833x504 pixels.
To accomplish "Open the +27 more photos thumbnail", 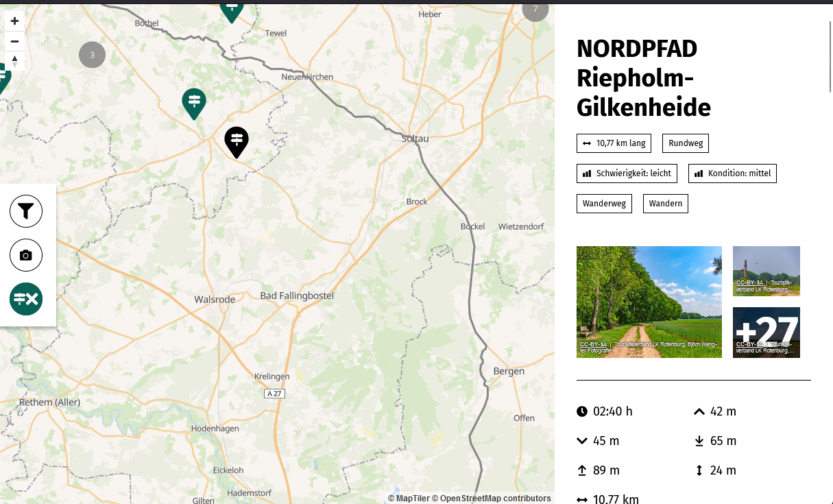I will (x=766, y=333).
